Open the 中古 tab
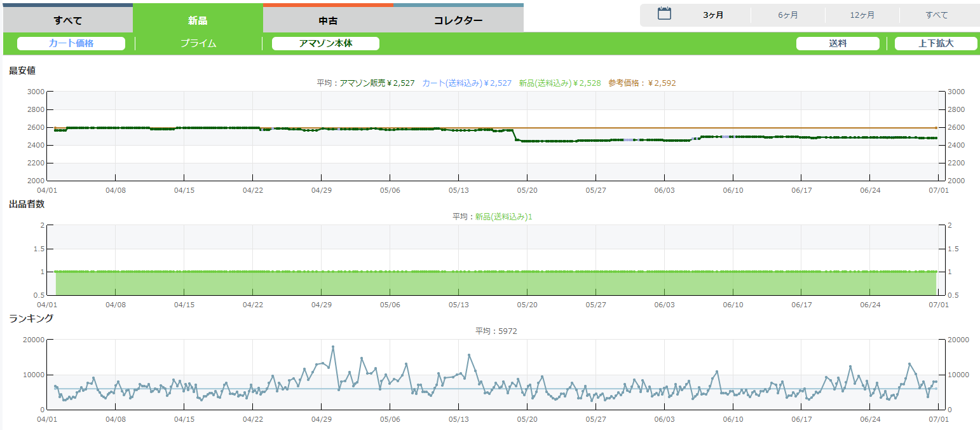The width and height of the screenshot is (980, 430). (328, 20)
